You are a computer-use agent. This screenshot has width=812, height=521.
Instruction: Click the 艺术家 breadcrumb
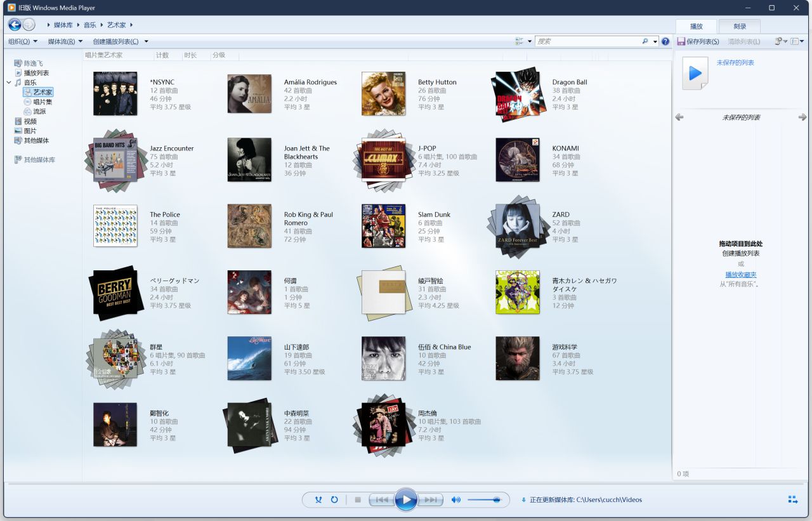point(117,25)
